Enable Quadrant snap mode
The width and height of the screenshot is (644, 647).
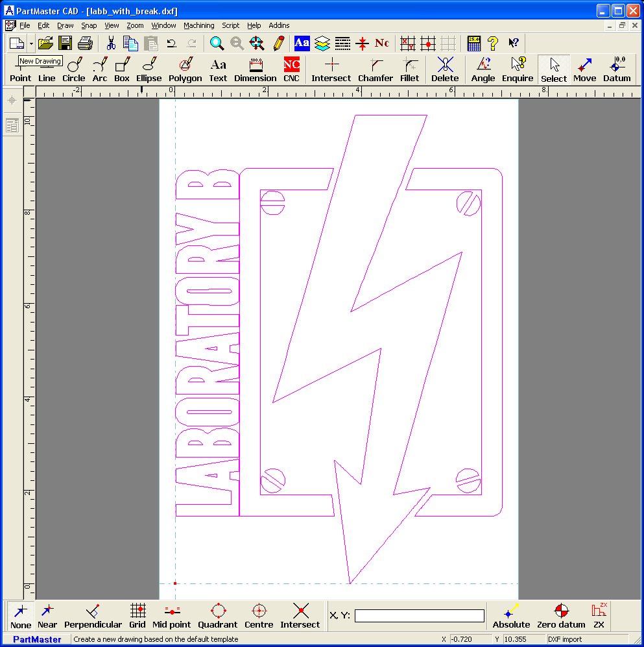point(218,616)
